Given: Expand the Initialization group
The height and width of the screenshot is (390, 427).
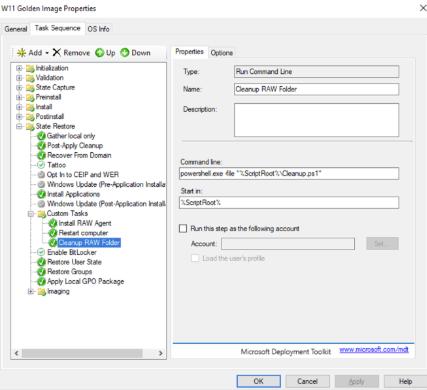Looking at the screenshot, I should [19, 68].
